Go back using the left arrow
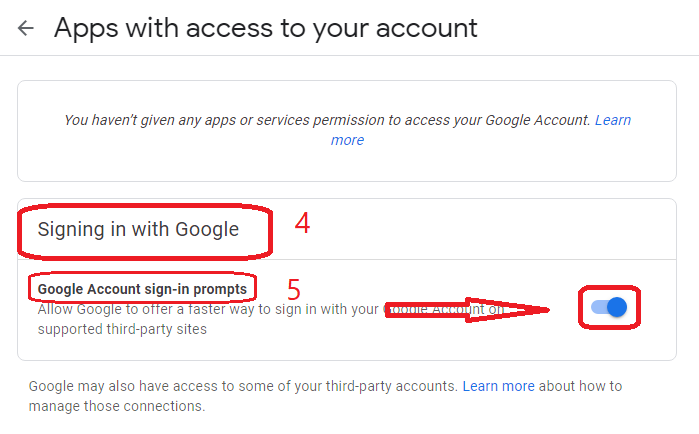Viewport: 699px width, 434px height. [x=26, y=28]
